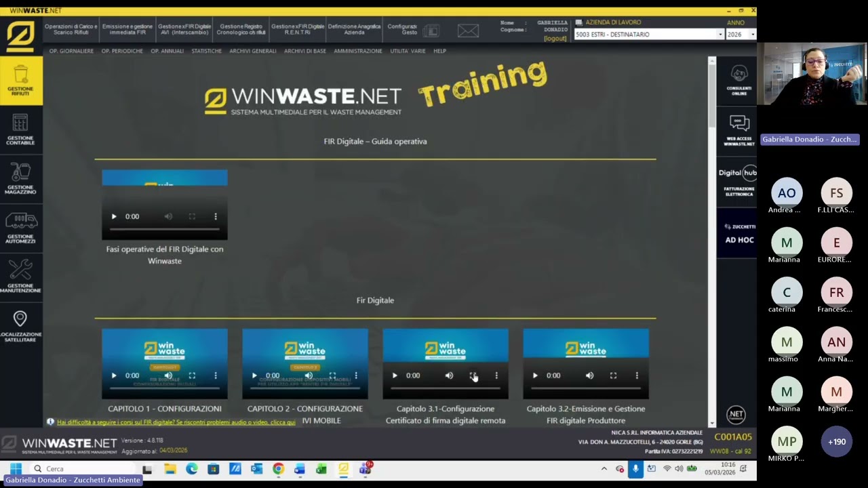Image resolution: width=868 pixels, height=488 pixels.
Task: Open the ARCHIVI GENERALI menu
Action: tap(253, 51)
